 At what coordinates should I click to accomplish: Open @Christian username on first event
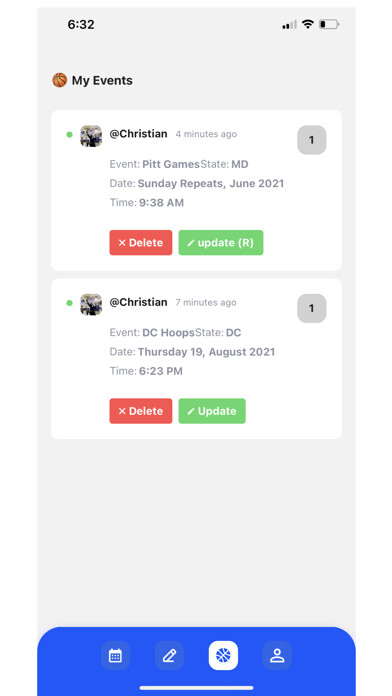139,134
